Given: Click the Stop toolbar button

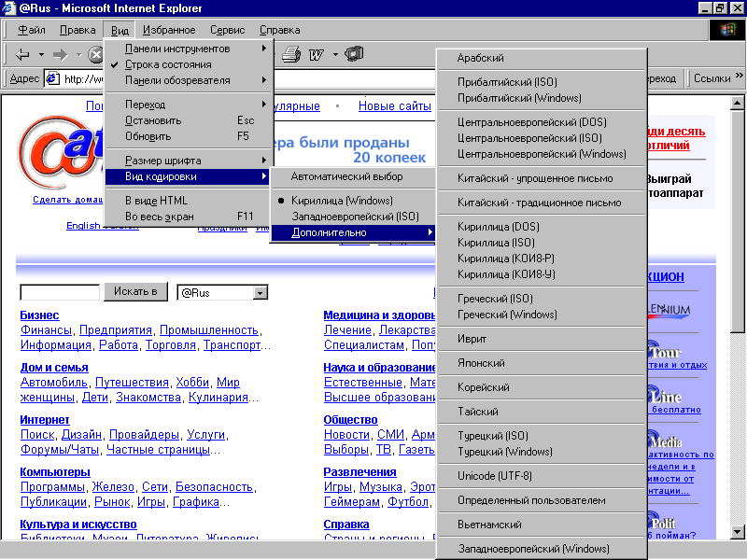Looking at the screenshot, I should click(x=97, y=55).
